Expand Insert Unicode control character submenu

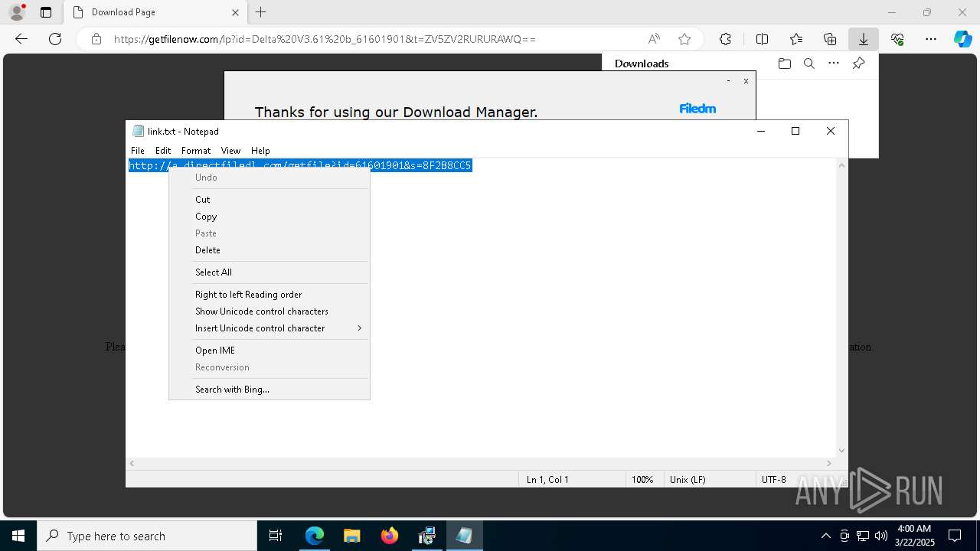point(269,328)
